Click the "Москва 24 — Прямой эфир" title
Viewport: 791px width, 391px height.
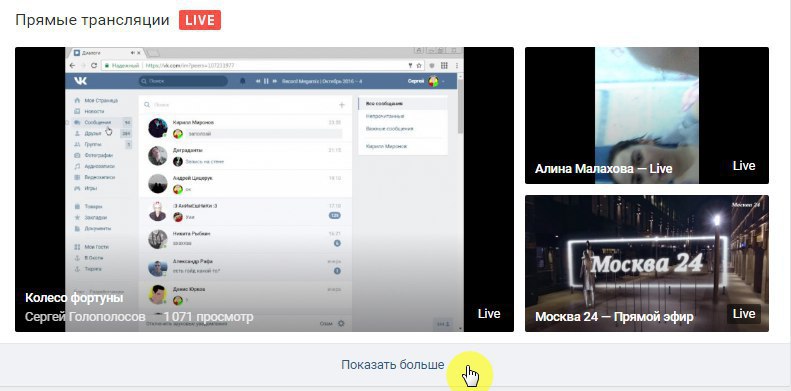(x=614, y=317)
